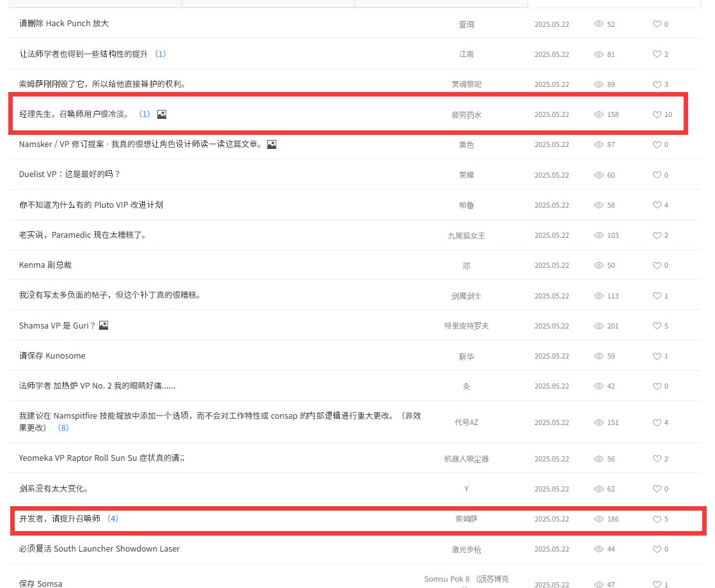Click eye views icon showing 44
Viewport: 715px width, 588px height.
[x=599, y=549]
